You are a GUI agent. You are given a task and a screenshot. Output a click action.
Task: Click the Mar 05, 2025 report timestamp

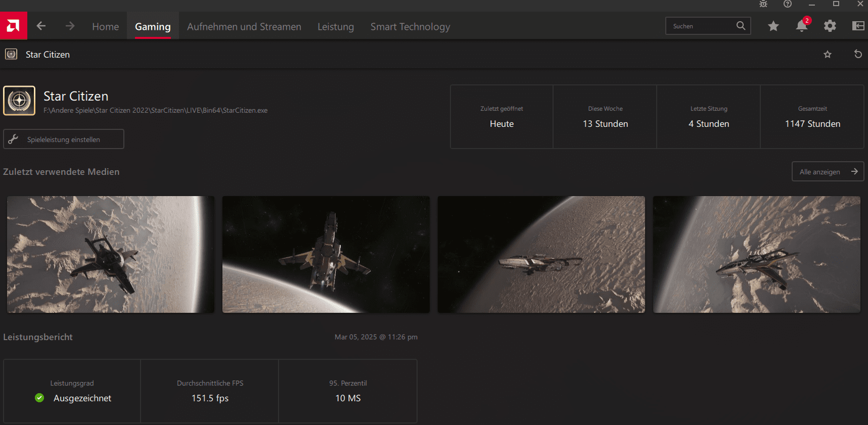tap(376, 337)
